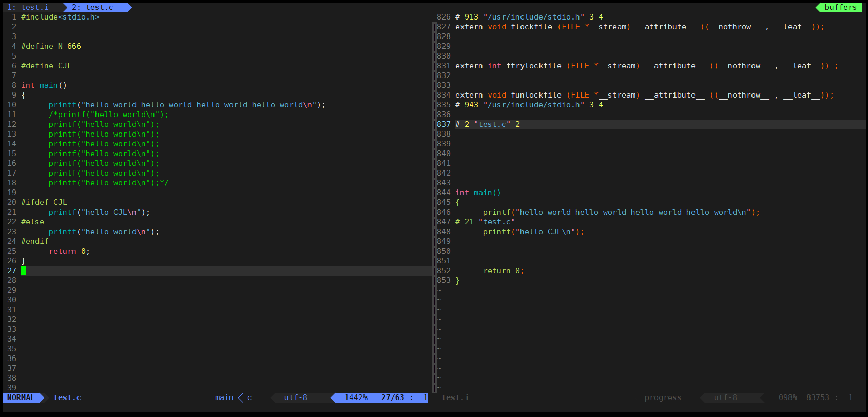This screenshot has width=868, height=417.
Task: Click printf hello world on line 23
Action: 104,232
